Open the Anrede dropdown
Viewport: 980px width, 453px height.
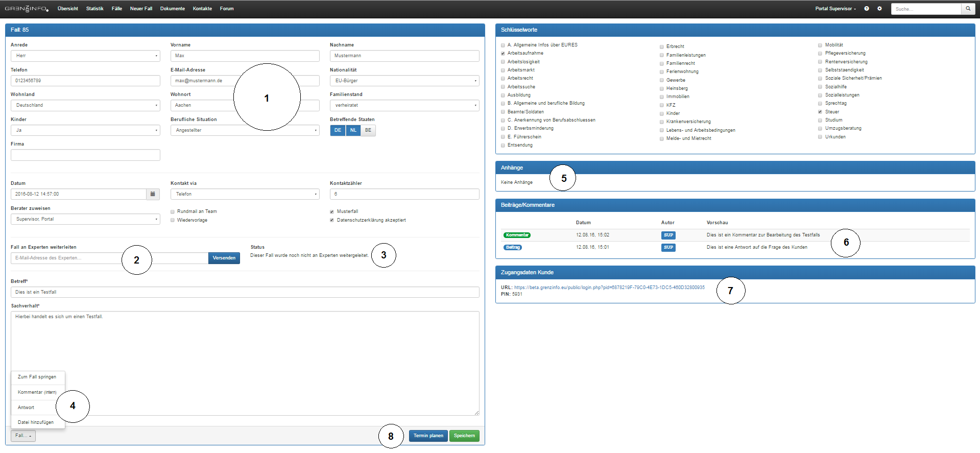coord(85,56)
